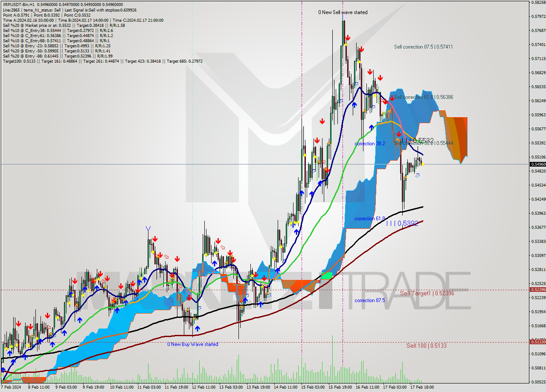
Task: Click the blue 'correction 38.2' label
Action: (370, 144)
